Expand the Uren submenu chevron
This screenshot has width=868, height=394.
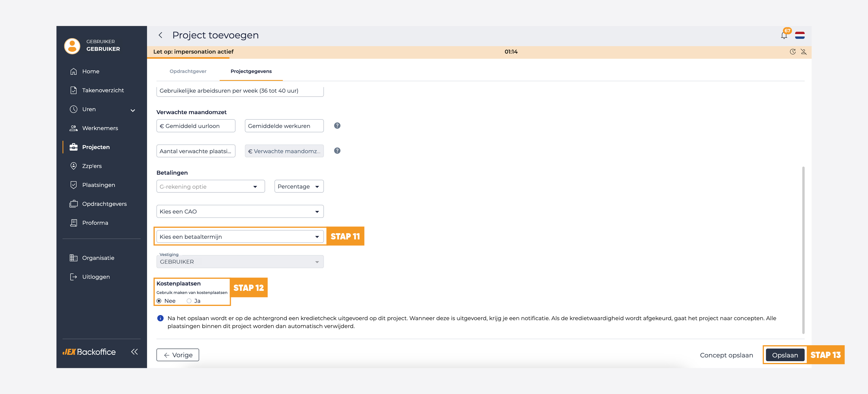(x=133, y=110)
